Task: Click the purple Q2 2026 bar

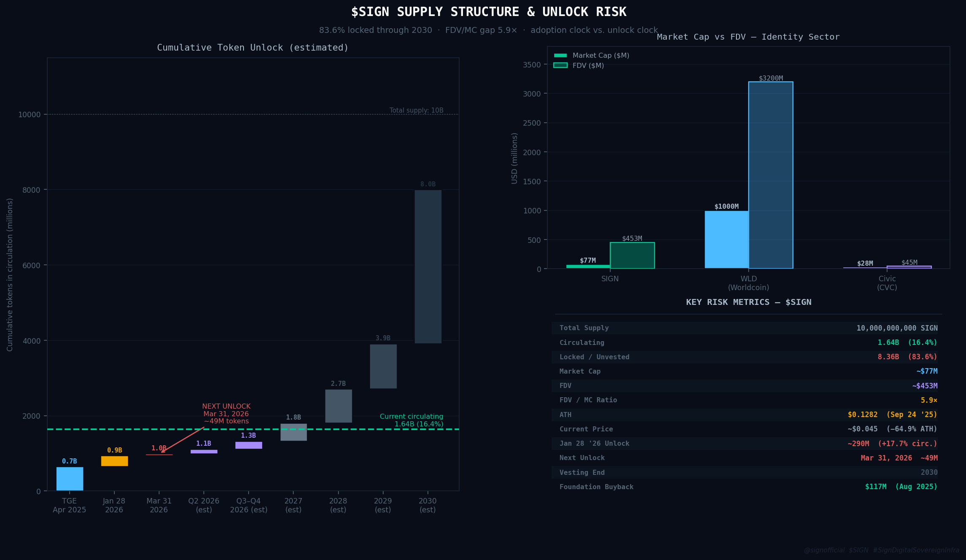Action: [204, 452]
